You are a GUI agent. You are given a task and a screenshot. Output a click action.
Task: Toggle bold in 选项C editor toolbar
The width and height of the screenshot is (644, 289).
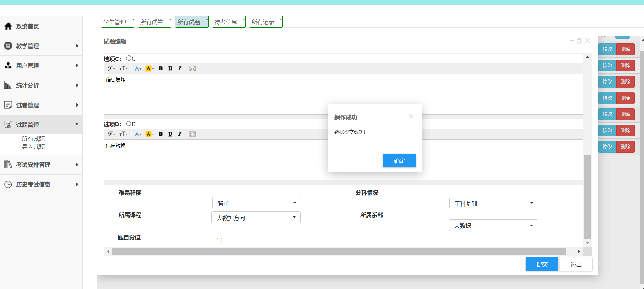tap(161, 68)
